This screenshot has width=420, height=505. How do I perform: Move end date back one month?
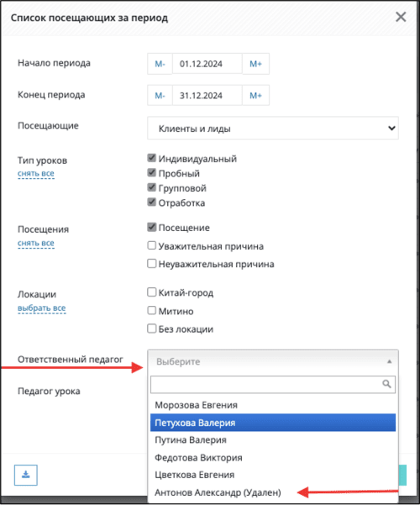[x=160, y=95]
